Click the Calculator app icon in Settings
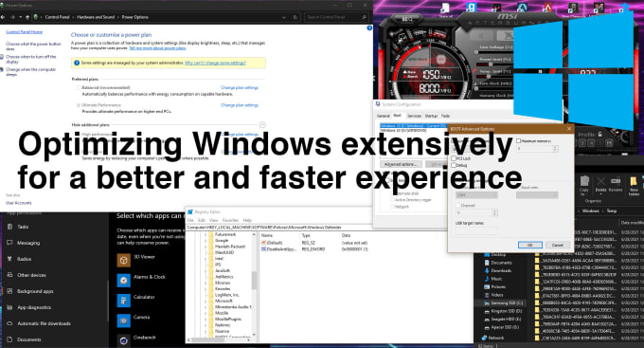644x348 pixels. tap(124, 301)
